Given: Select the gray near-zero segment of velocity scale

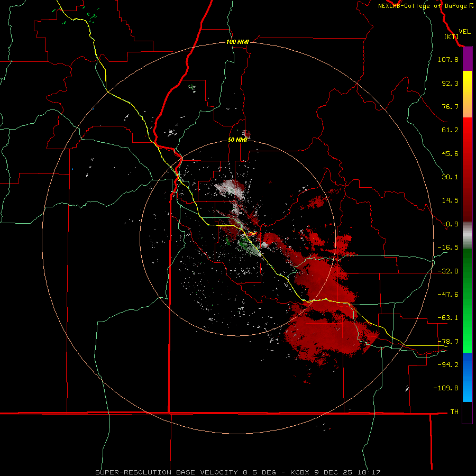Looking at the screenshot, I should click(467, 235).
